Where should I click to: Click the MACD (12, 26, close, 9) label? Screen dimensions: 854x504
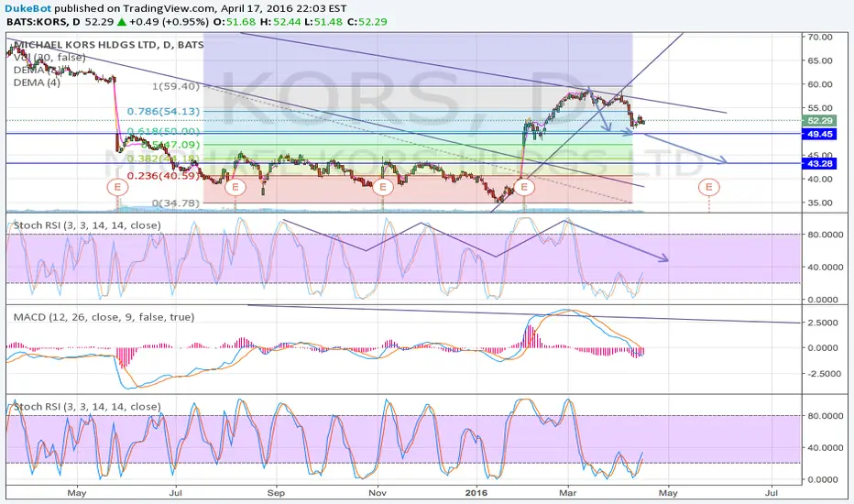[x=104, y=317]
